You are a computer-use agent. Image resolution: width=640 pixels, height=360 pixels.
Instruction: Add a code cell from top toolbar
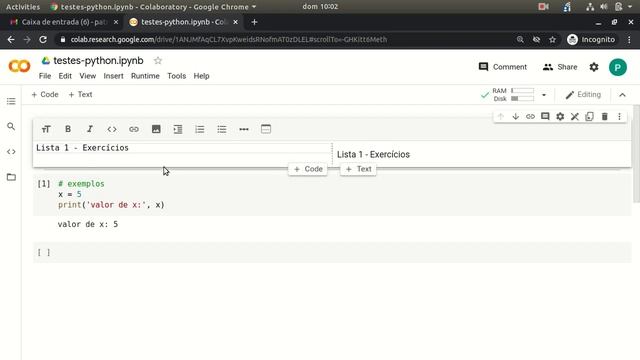[x=45, y=94]
